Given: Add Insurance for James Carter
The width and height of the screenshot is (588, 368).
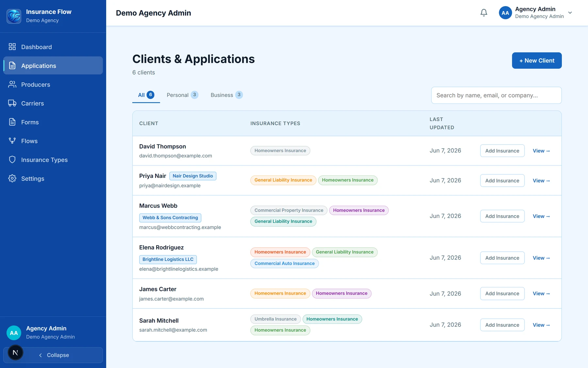Looking at the screenshot, I should pos(502,293).
